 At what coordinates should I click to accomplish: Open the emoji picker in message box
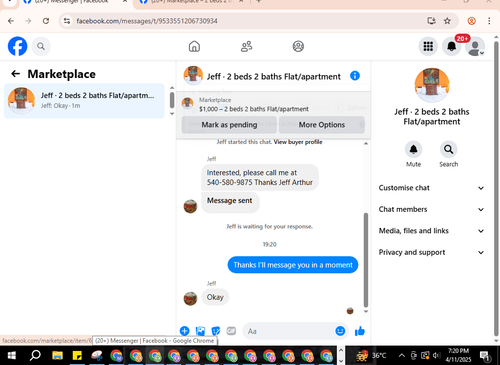click(340, 331)
